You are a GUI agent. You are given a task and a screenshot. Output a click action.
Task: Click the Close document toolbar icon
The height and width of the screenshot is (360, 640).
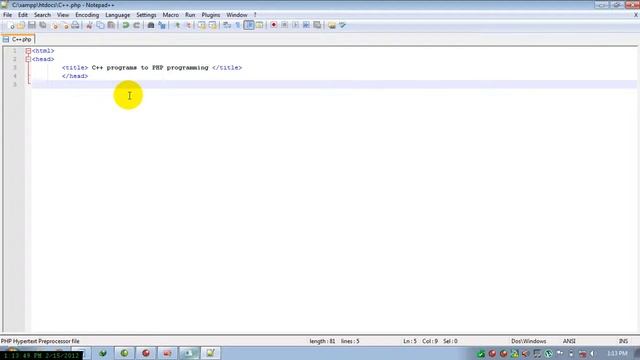pos(55,25)
